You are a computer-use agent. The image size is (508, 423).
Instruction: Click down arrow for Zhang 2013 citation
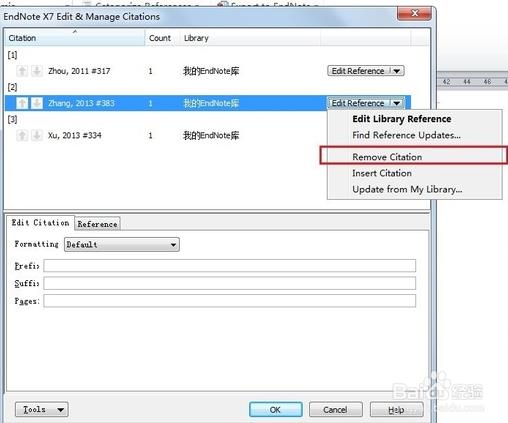tap(37, 103)
